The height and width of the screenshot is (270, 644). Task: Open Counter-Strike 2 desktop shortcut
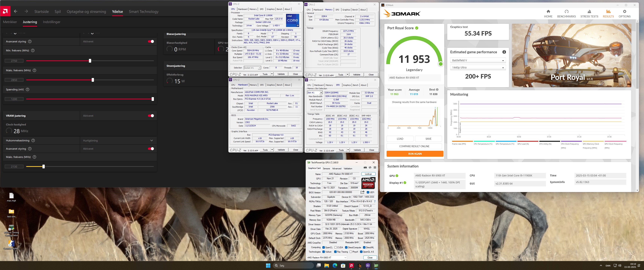11,245
